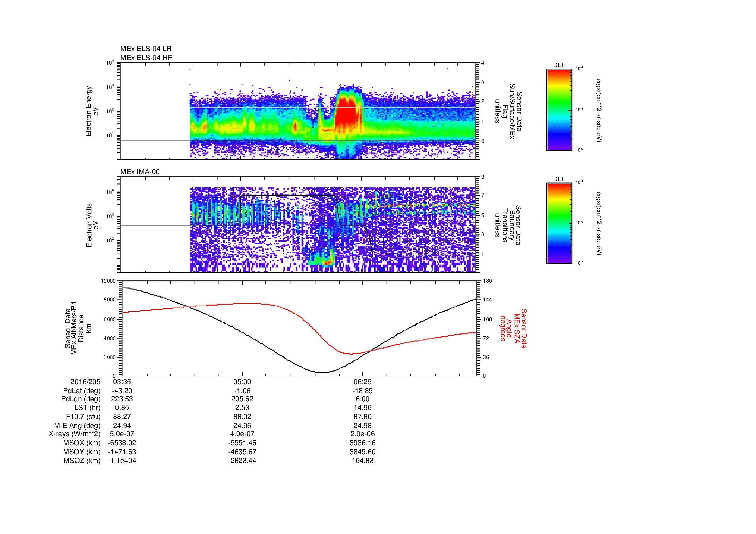Click the '05:00' time tick label
The width and height of the screenshot is (756, 534).
(242, 382)
